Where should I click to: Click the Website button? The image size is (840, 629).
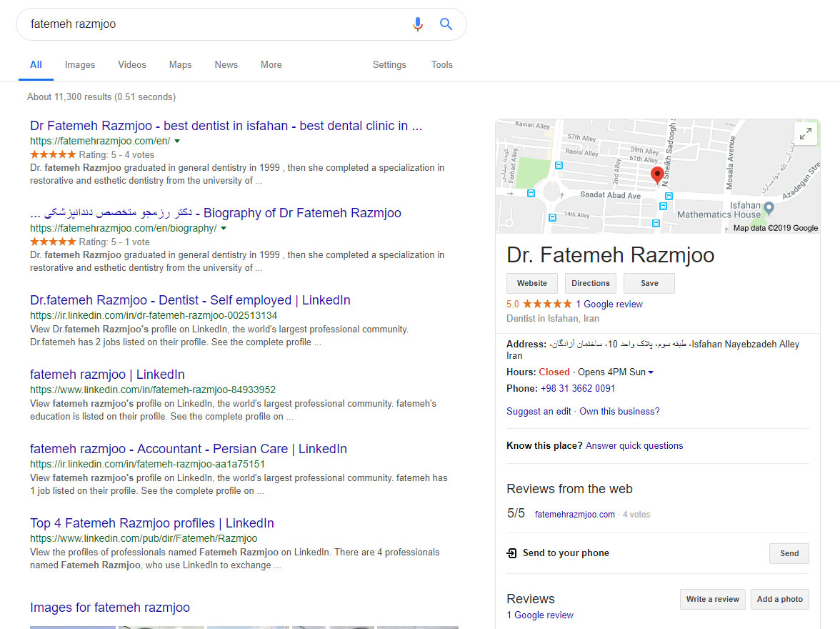point(532,283)
